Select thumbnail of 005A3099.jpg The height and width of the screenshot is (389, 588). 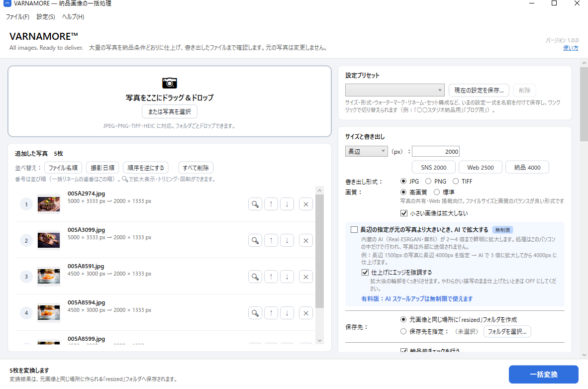49,240
